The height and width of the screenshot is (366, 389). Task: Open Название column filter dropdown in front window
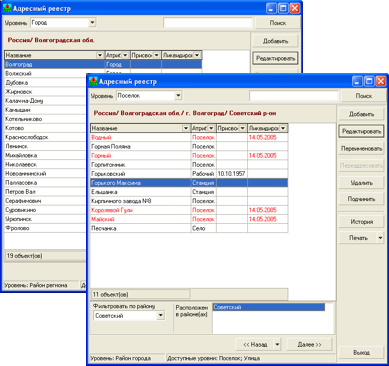(186, 128)
